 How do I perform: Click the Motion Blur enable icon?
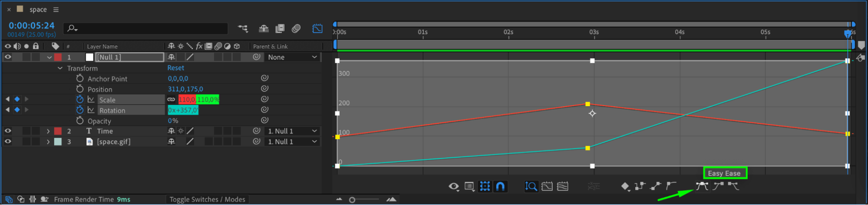pos(296,29)
